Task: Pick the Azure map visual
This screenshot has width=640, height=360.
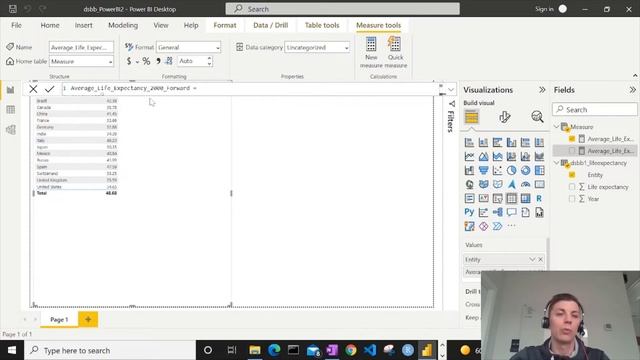Action: [511, 184]
